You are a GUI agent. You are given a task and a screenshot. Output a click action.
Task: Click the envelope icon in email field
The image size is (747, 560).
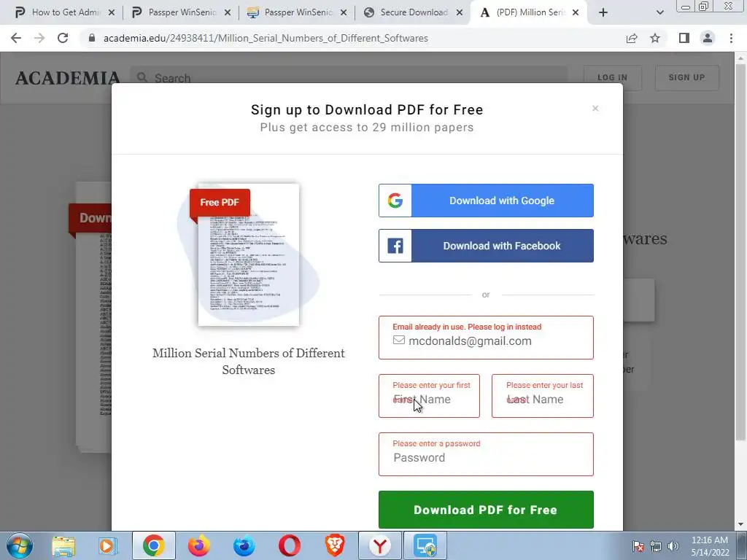[x=399, y=341]
